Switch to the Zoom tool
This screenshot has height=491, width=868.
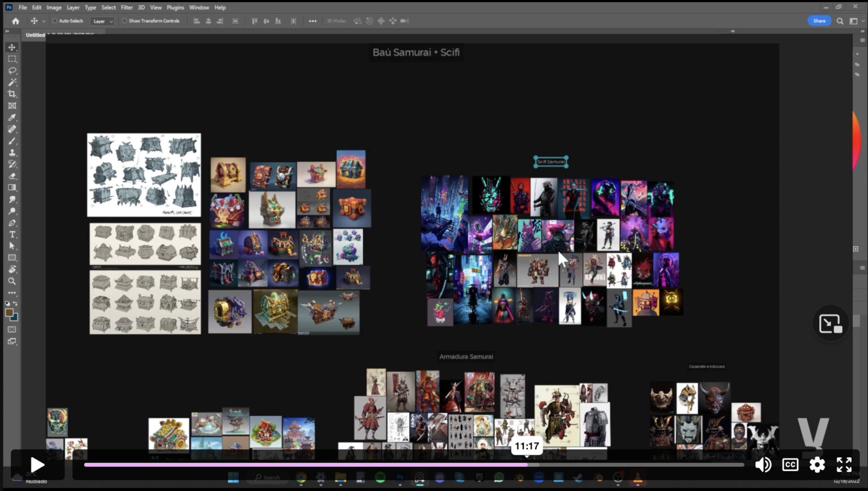click(12, 281)
